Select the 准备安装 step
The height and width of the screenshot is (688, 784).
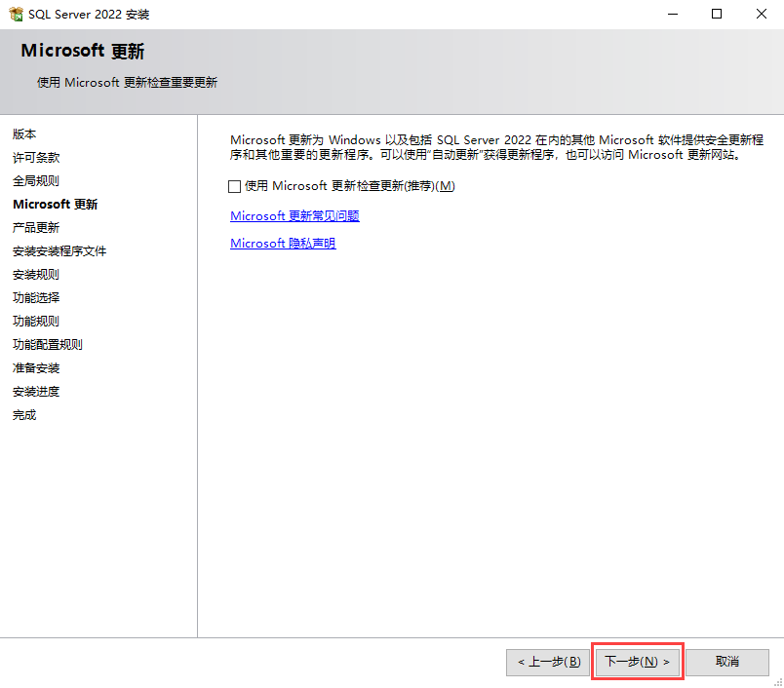[x=36, y=368]
